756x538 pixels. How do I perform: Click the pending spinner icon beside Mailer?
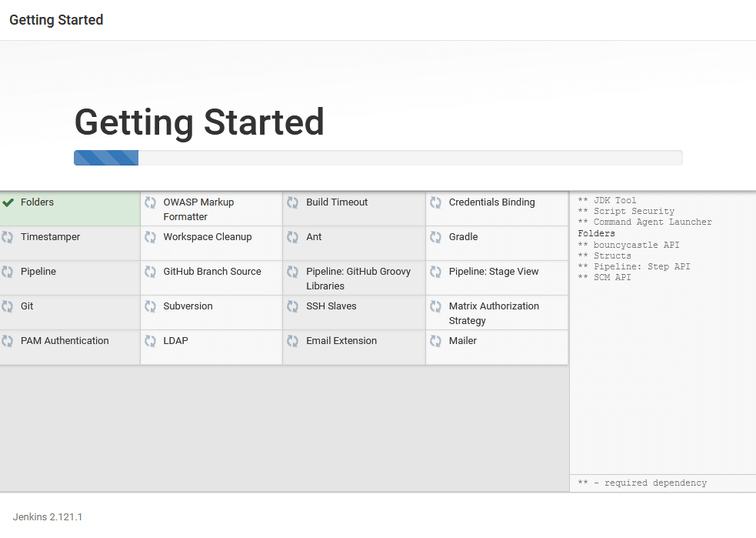click(x=435, y=342)
